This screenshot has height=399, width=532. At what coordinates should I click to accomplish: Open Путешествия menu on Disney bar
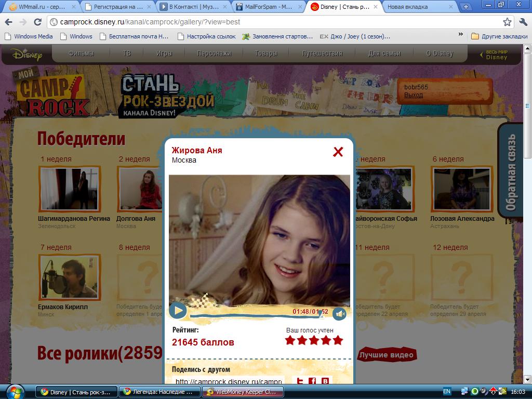(322, 54)
